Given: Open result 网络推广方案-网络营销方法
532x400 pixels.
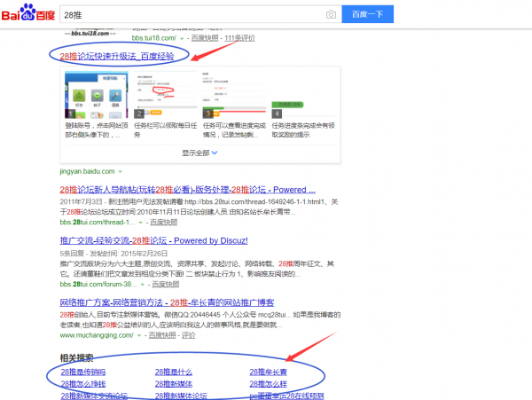Looking at the screenshot, I should click(167, 302).
